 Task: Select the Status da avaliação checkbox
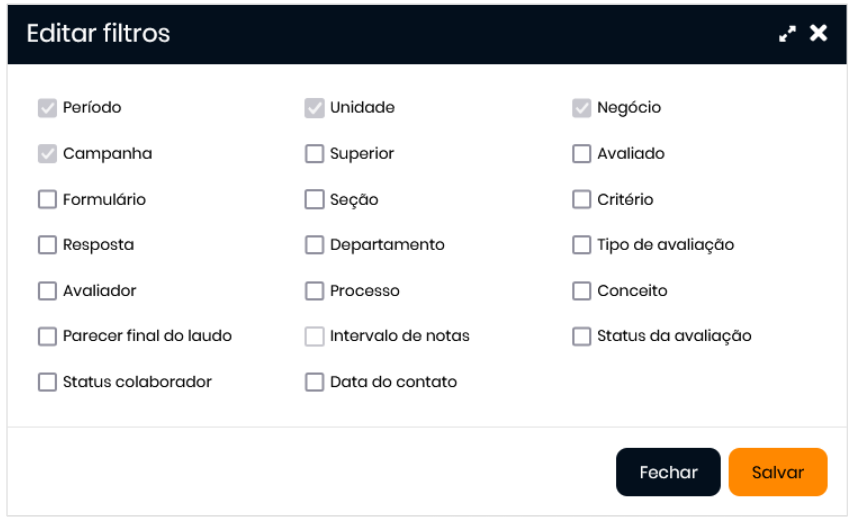582,337
